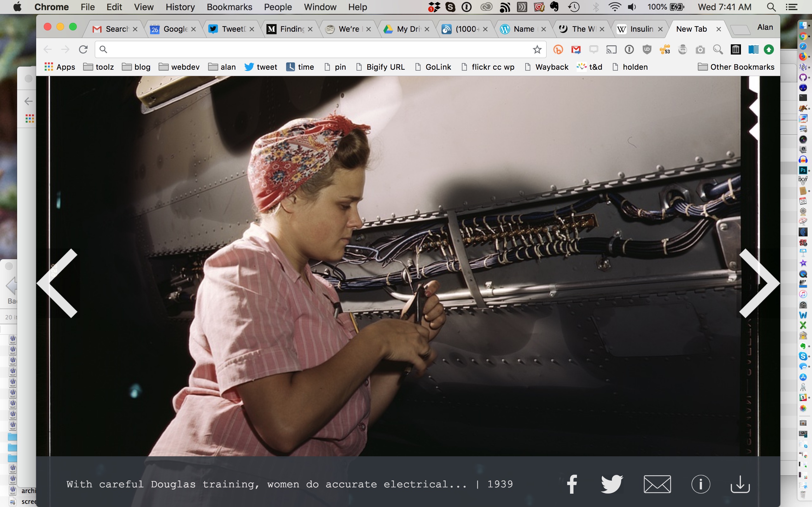Open the Bookmarks menu in menu bar

coord(229,7)
